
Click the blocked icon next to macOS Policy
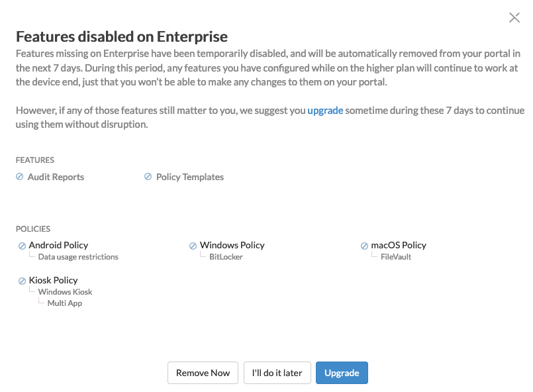pyautogui.click(x=364, y=246)
